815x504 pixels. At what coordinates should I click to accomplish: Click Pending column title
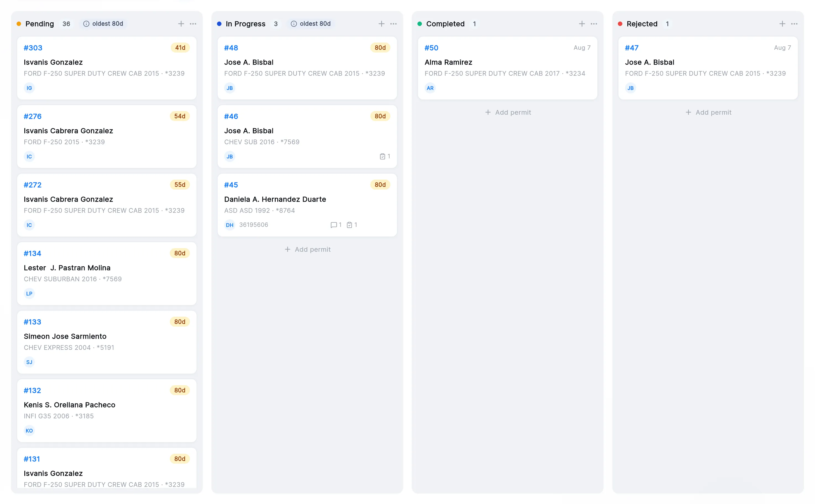point(40,24)
